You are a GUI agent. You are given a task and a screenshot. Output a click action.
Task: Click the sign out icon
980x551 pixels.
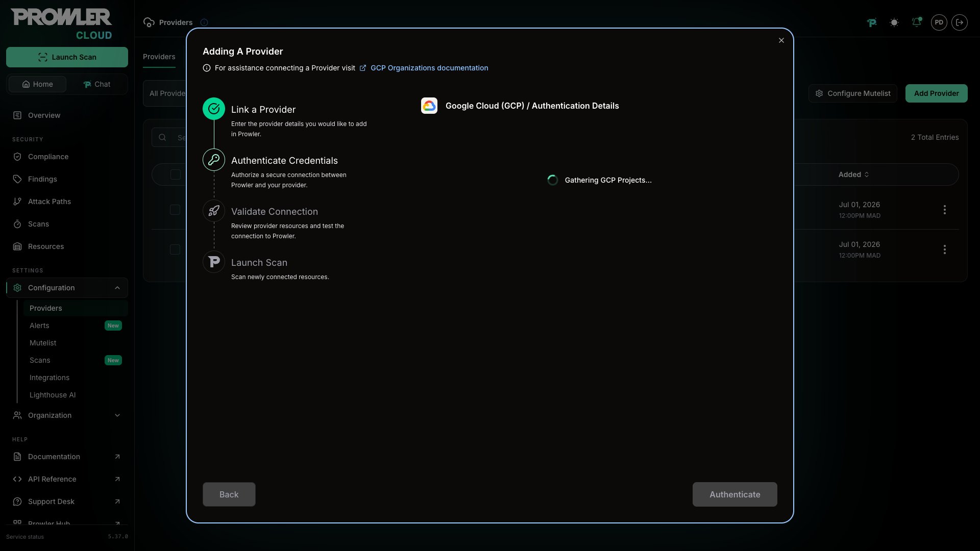(960, 22)
